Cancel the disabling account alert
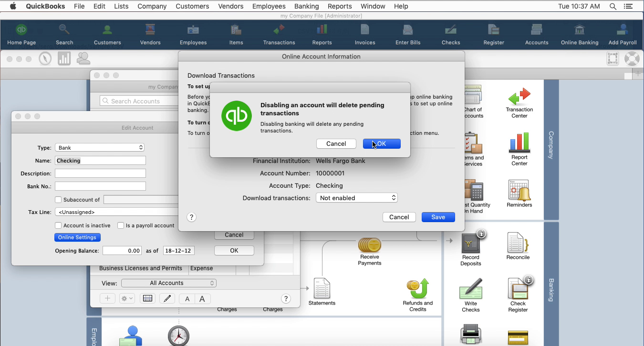This screenshot has width=644, height=346. click(x=336, y=144)
